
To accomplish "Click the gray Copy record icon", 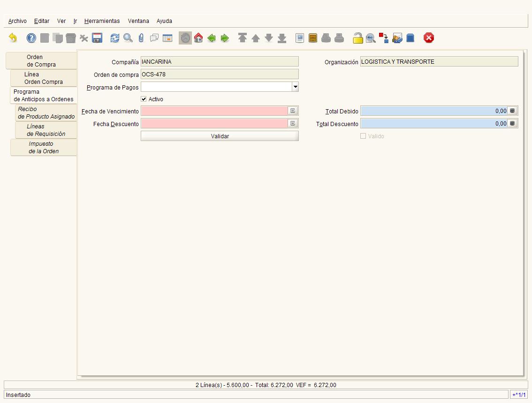I will (x=58, y=37).
